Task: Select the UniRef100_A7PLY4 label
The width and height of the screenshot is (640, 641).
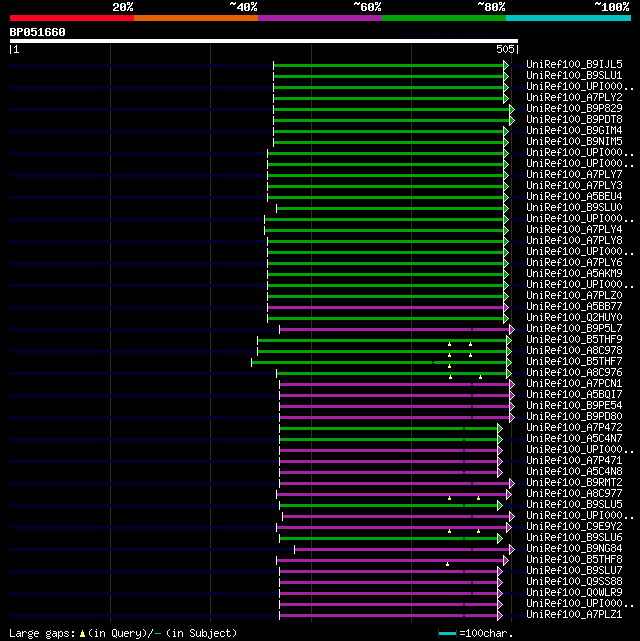Action: click(574, 229)
